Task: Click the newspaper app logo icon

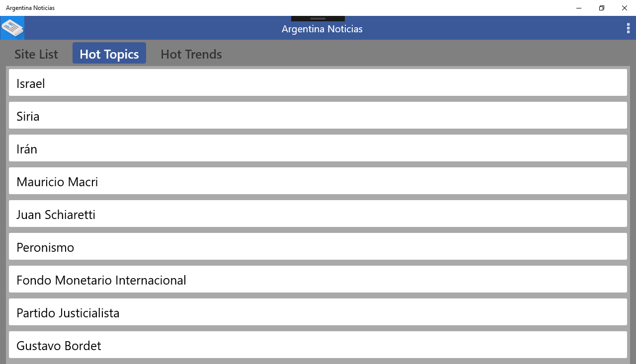Action: point(12,28)
